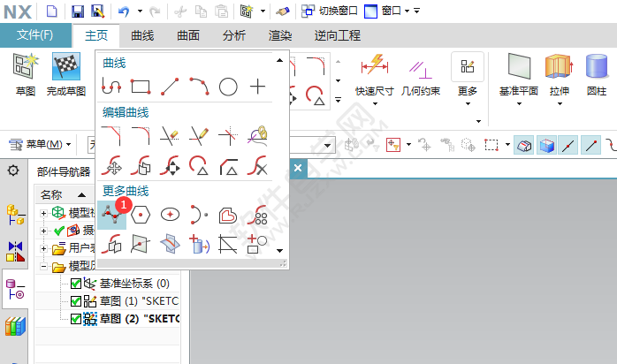Switch to the 分析 tab

234,35
